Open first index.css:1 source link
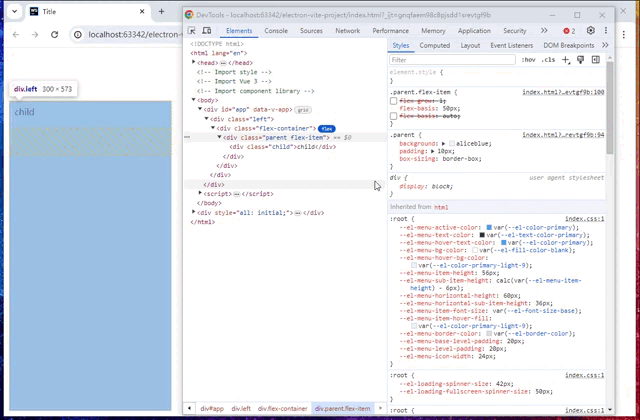640x420 pixels. pos(584,219)
